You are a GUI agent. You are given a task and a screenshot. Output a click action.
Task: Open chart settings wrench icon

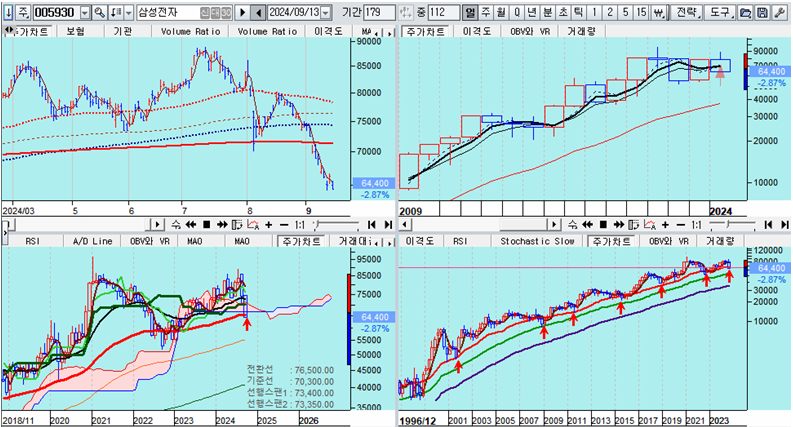pyautogui.click(x=779, y=12)
